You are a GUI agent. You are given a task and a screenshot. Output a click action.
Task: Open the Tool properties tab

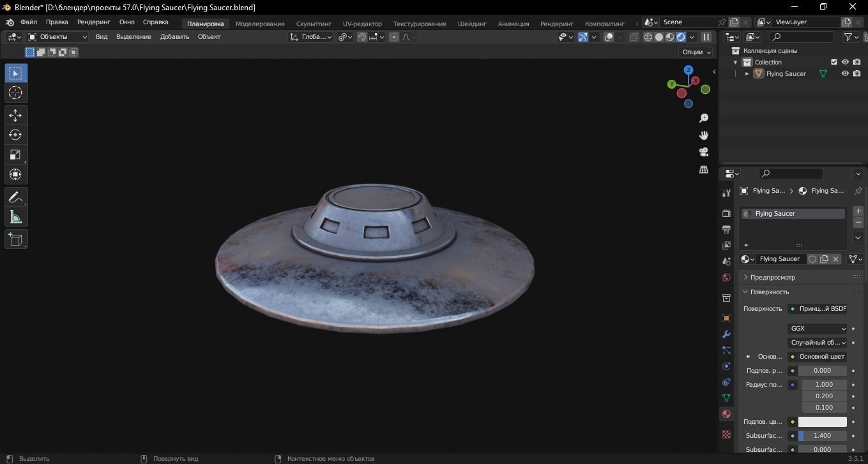pyautogui.click(x=726, y=193)
